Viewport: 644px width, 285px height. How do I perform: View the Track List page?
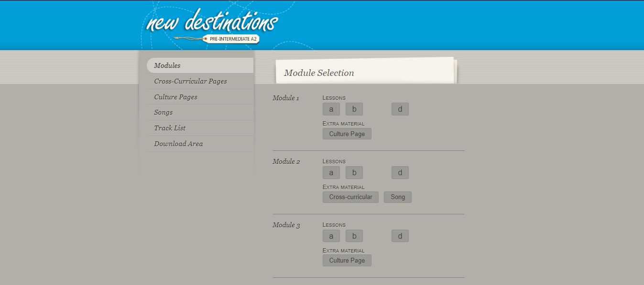coord(200,128)
